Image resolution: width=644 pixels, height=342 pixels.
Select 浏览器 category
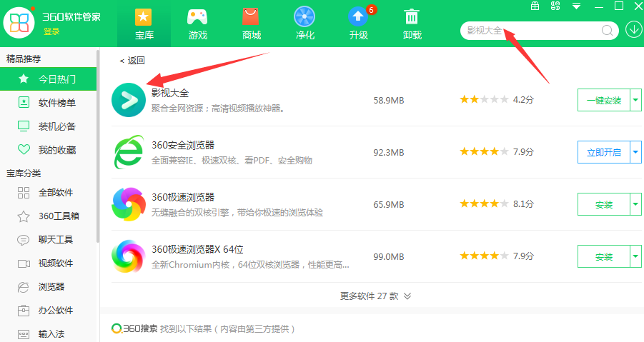(48, 286)
